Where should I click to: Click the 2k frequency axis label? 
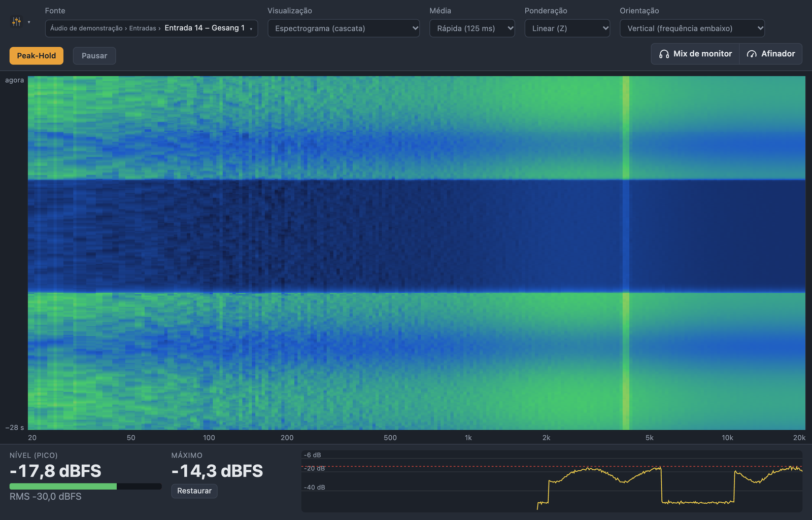point(546,438)
